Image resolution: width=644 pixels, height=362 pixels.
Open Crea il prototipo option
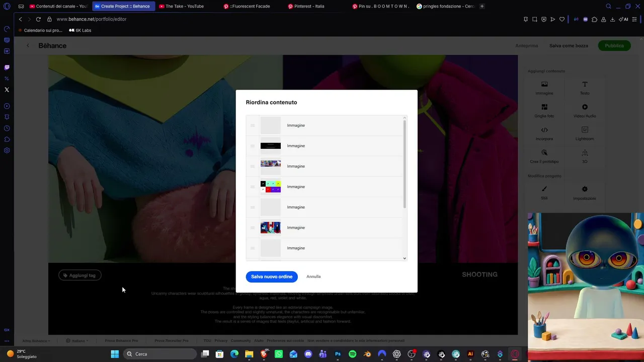[544, 156]
